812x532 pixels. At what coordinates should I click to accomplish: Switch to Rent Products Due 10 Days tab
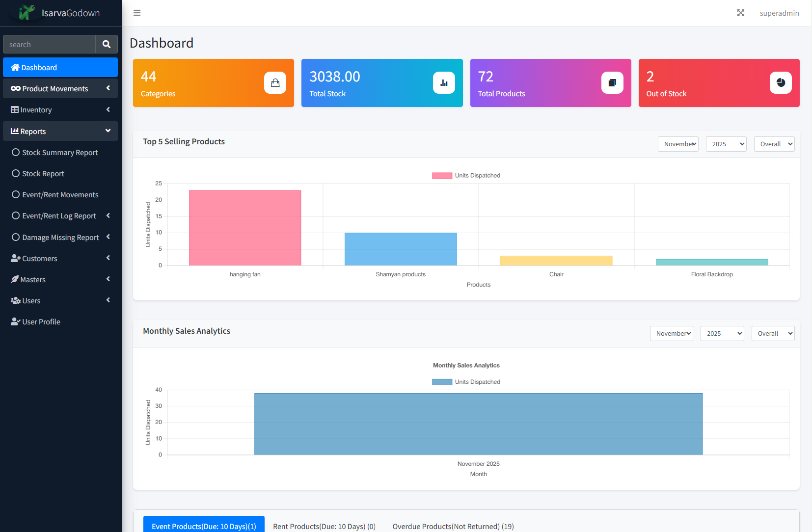pyautogui.click(x=324, y=526)
